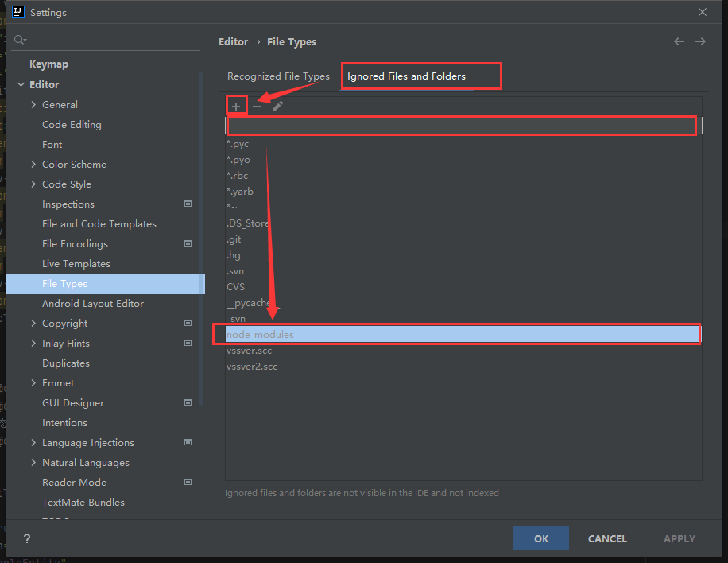The height and width of the screenshot is (563, 728).
Task: Open Live Templates settings page
Action: pos(76,263)
